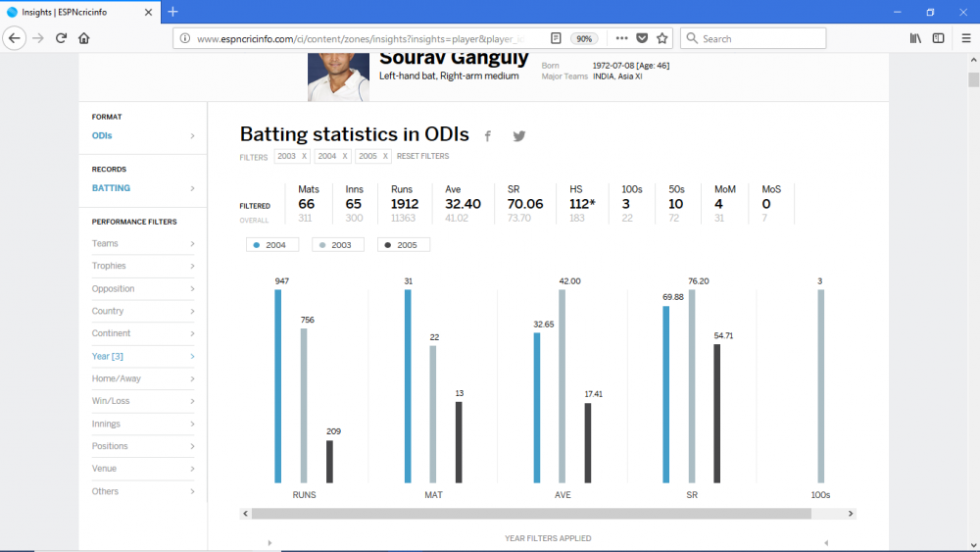This screenshot has height=552, width=980.
Task: Expand the Positions filter
Action: pyautogui.click(x=143, y=446)
